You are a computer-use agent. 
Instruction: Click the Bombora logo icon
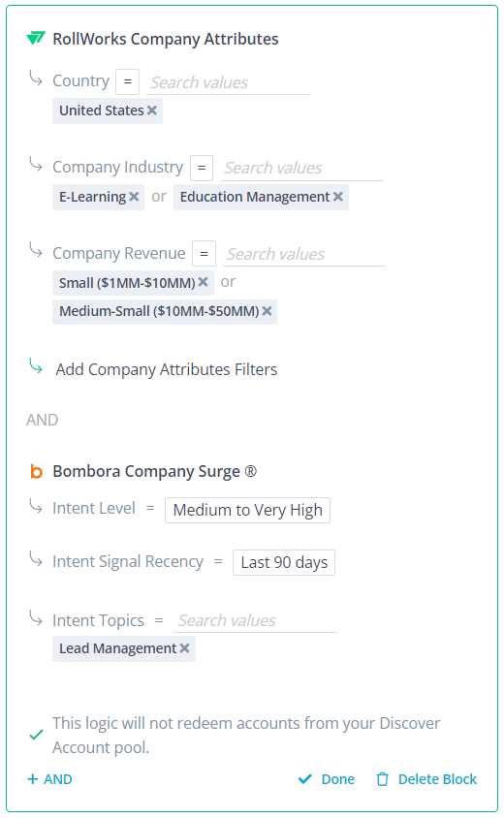36,471
